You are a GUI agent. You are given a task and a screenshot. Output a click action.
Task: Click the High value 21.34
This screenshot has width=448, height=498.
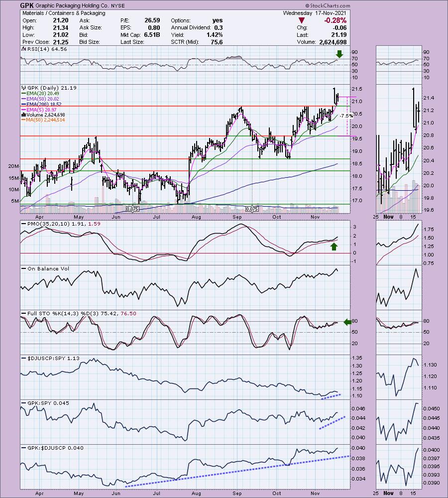[60, 27]
